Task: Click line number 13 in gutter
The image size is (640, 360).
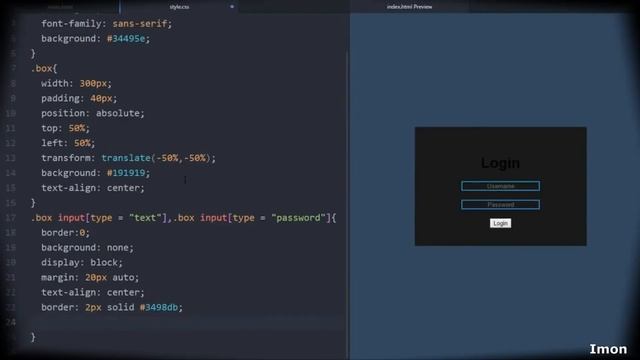Action: pyautogui.click(x=11, y=158)
